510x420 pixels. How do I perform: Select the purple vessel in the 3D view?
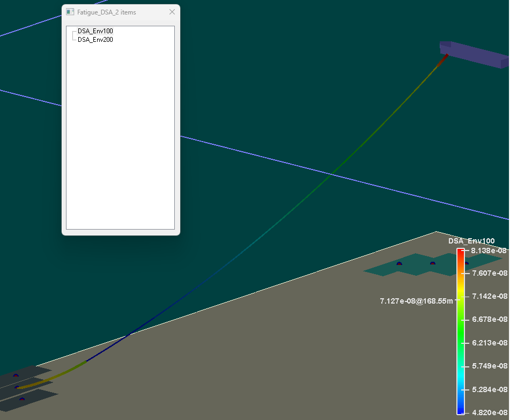(x=475, y=54)
